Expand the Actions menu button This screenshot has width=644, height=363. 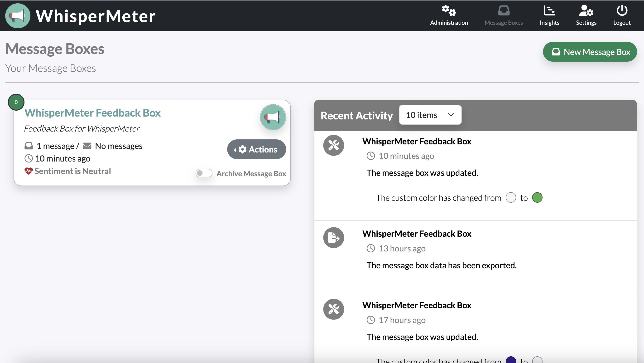[x=256, y=149]
